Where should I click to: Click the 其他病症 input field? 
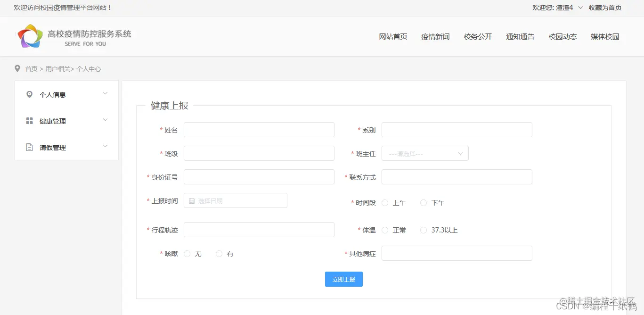457,253
